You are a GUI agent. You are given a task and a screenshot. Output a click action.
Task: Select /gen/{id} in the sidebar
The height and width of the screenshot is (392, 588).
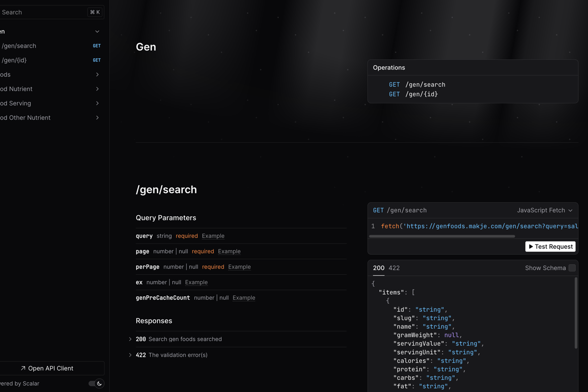click(15, 60)
